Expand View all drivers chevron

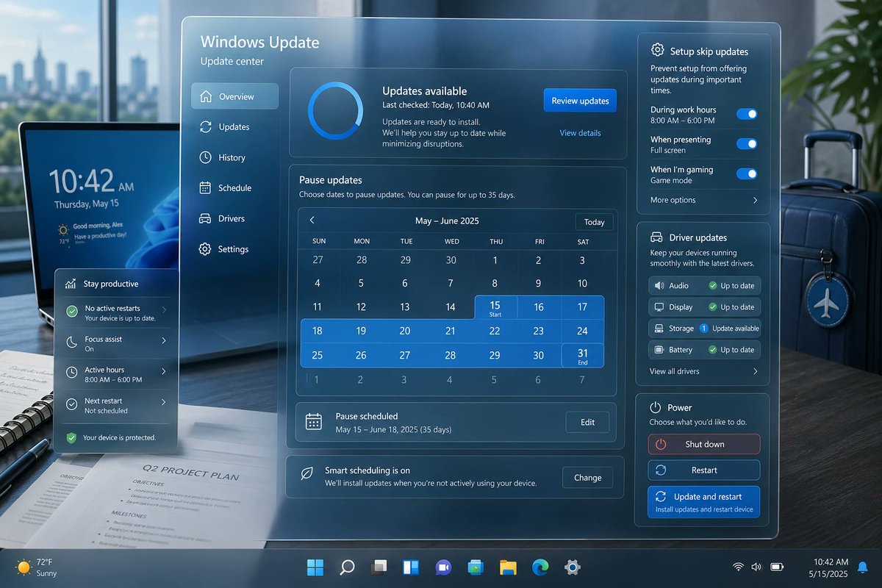pos(755,371)
